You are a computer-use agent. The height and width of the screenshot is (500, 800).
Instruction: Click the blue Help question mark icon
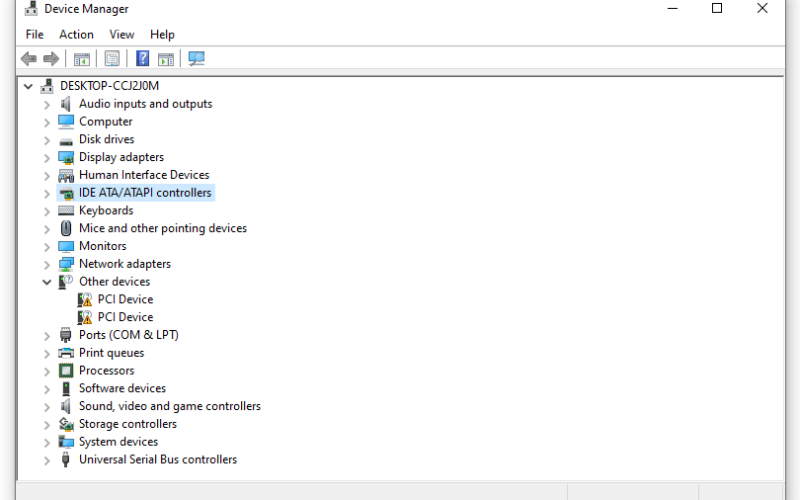142,59
